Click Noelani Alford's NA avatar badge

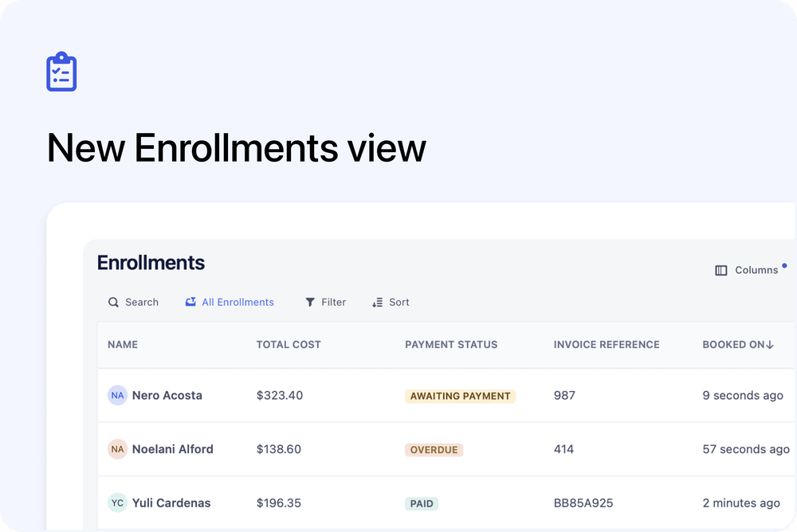click(117, 448)
